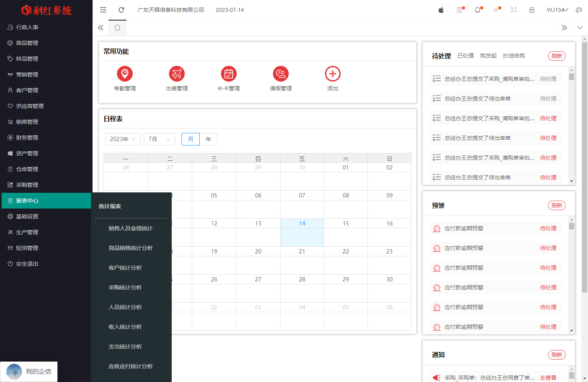Screen dimensions: 588x382
Task: Click the 添加 plus icon in 常用功能
Action: tap(332, 74)
